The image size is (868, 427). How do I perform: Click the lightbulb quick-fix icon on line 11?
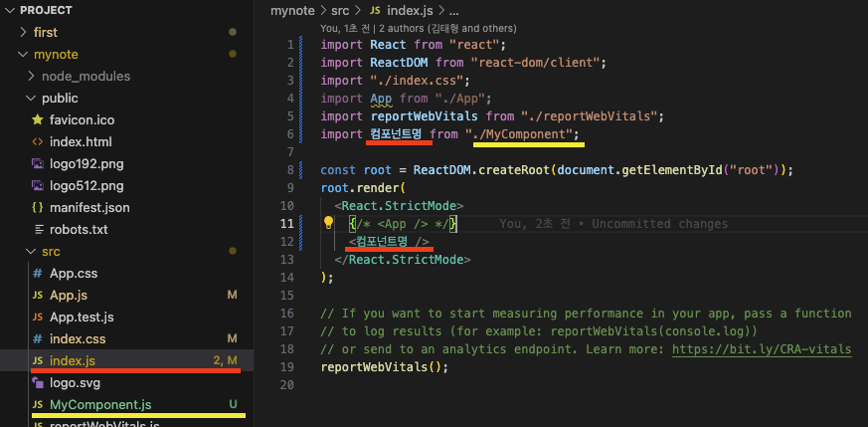pyautogui.click(x=328, y=223)
